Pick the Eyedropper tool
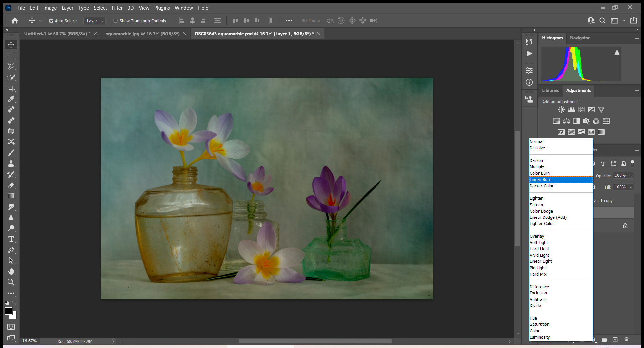 tap(11, 99)
